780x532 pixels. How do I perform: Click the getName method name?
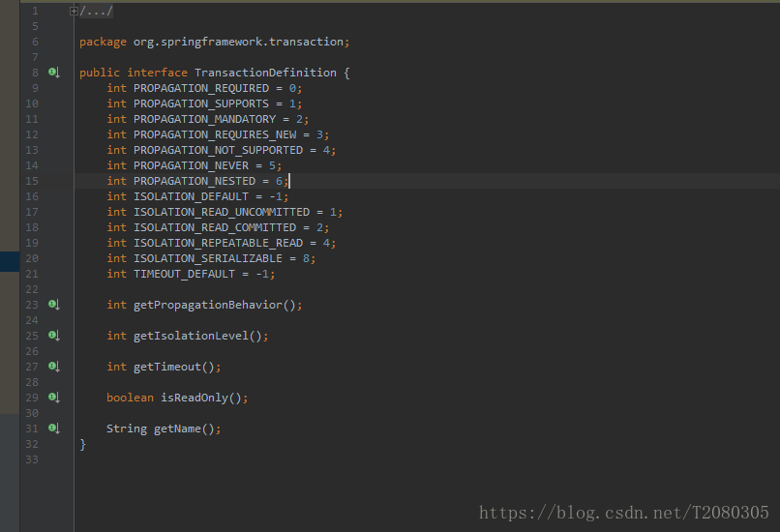[178, 429]
